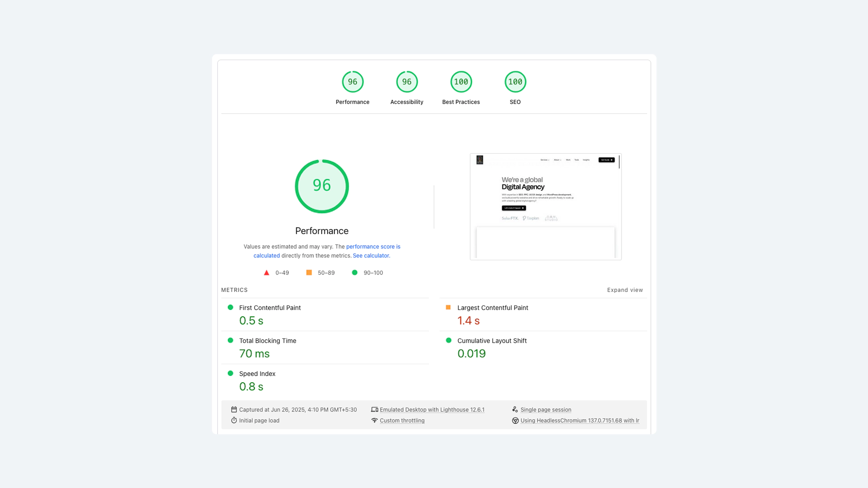Click green status dot beside Speed Index
The height and width of the screenshot is (488, 868).
[x=231, y=373]
